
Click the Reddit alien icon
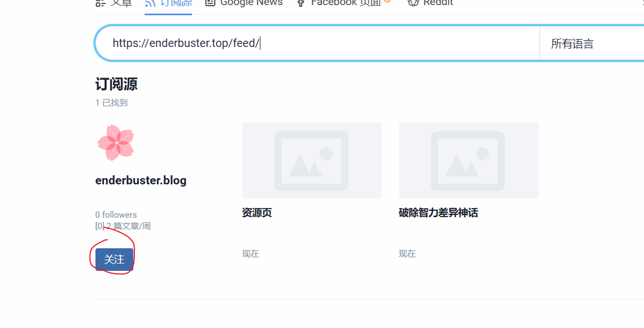[414, 3]
